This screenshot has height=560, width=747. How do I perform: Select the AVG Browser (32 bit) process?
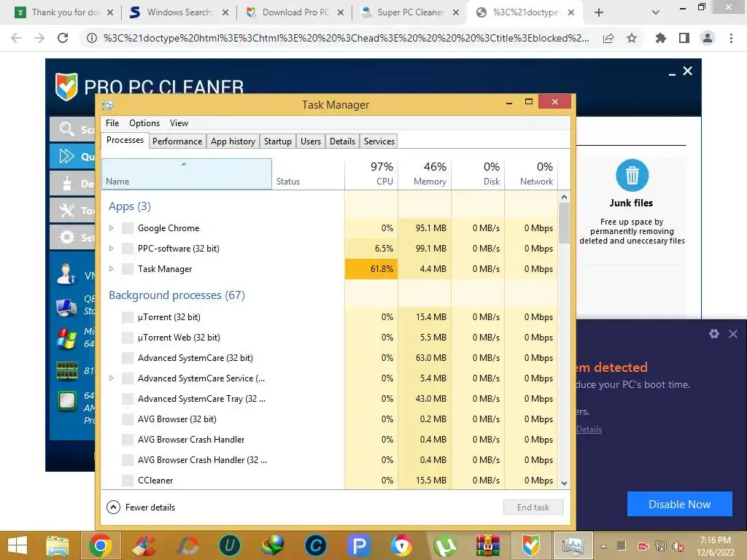[330, 419]
